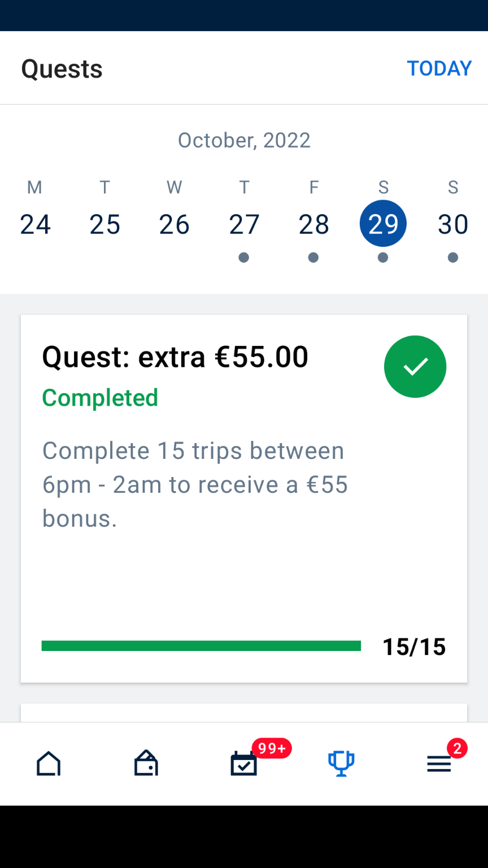488x868 pixels.
Task: Open the Quest: extra €55.00 title
Action: 175,357
